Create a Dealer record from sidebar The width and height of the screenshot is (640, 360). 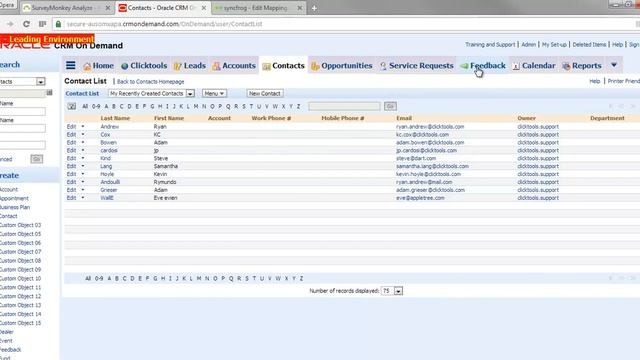click(7, 332)
